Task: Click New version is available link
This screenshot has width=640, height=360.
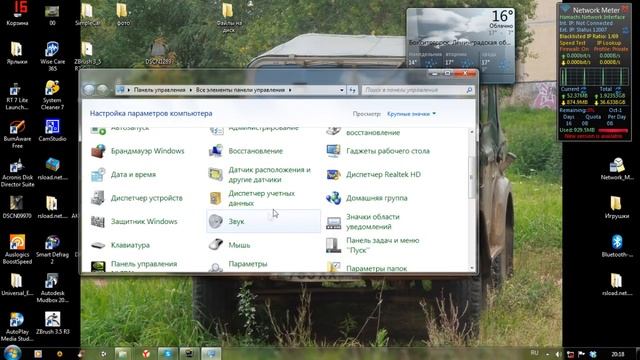Action: tap(593, 136)
